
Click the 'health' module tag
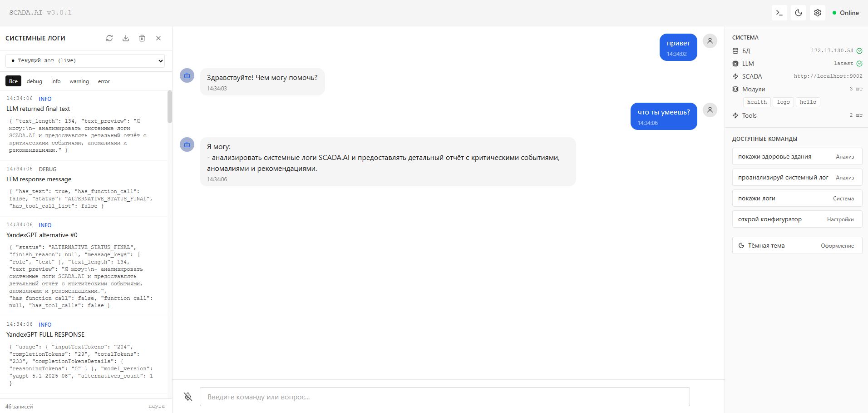757,102
